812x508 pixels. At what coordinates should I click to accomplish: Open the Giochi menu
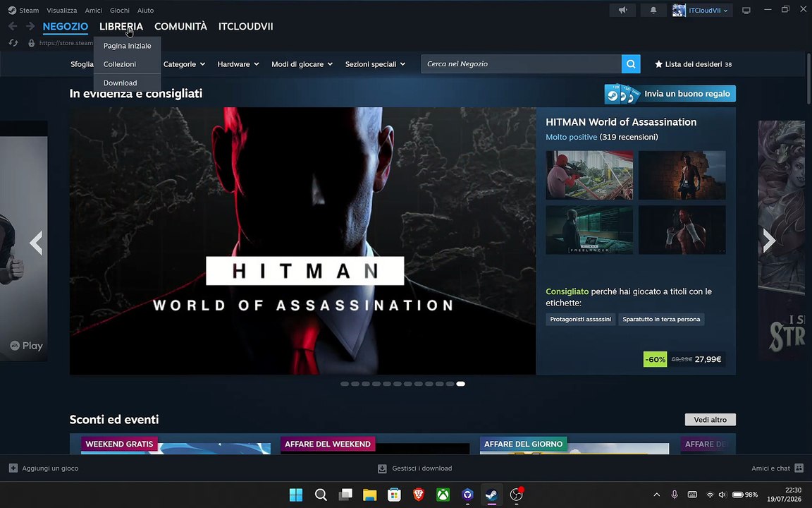point(120,11)
